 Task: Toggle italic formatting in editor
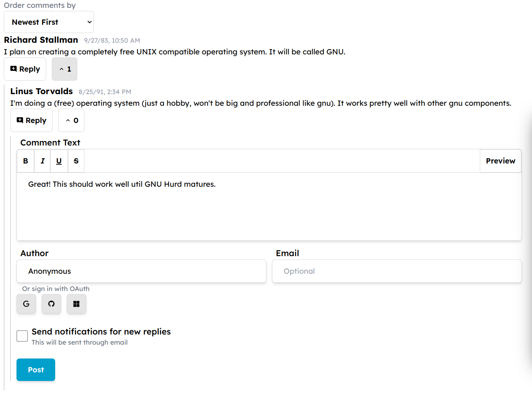42,161
